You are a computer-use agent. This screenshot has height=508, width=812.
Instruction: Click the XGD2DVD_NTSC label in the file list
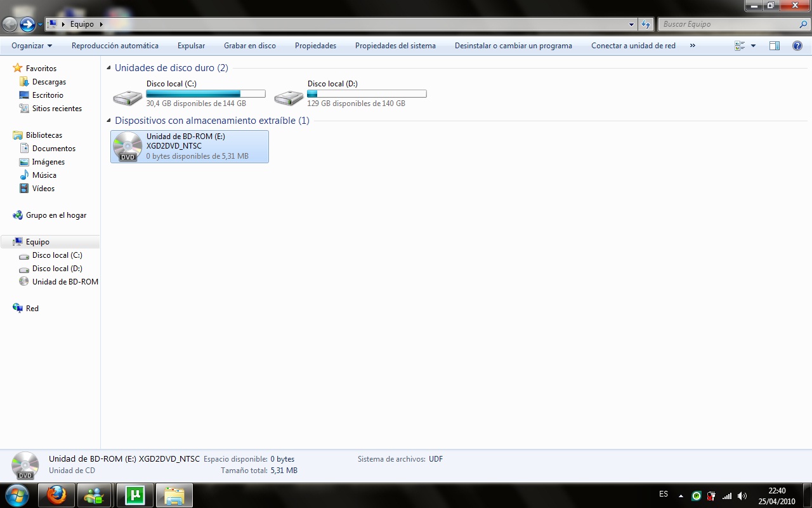point(174,146)
